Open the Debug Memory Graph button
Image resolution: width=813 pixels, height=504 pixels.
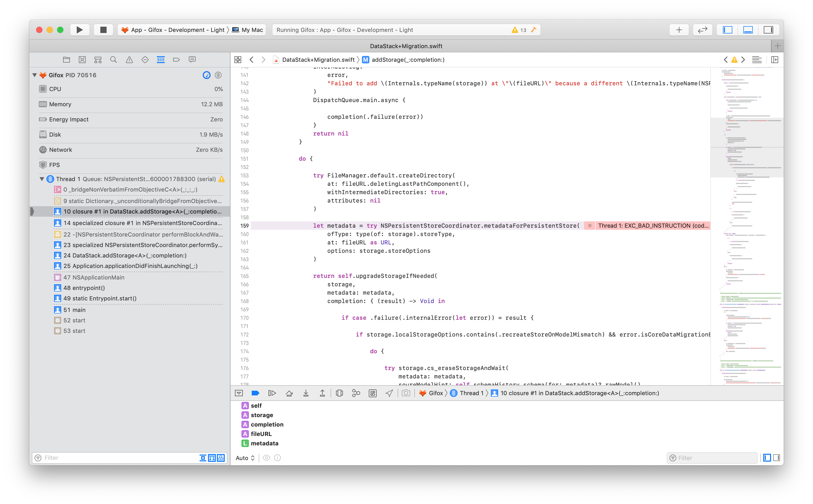(x=356, y=393)
